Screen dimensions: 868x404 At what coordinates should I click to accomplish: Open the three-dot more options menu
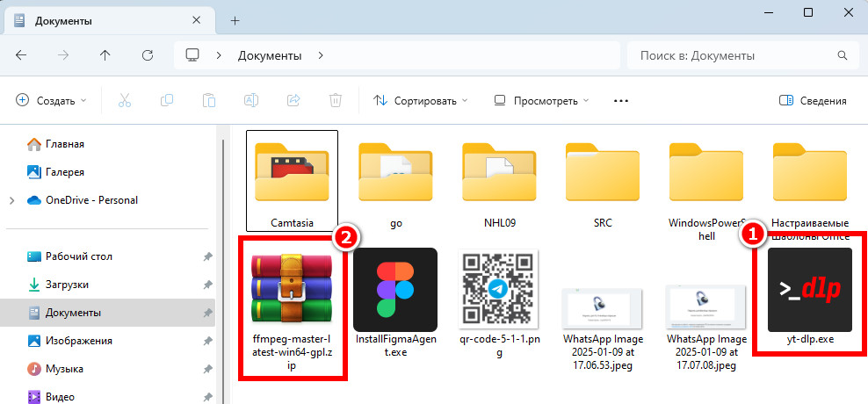pyautogui.click(x=621, y=101)
